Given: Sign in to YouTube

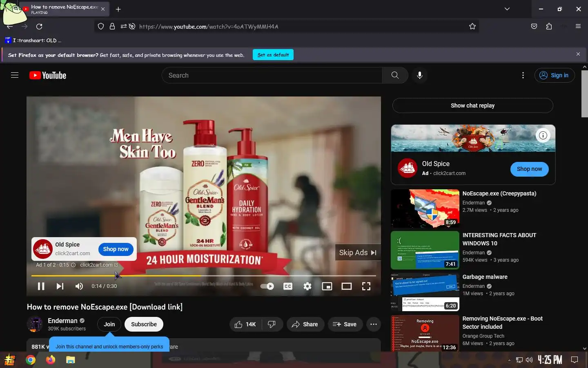Looking at the screenshot, I should (x=554, y=75).
